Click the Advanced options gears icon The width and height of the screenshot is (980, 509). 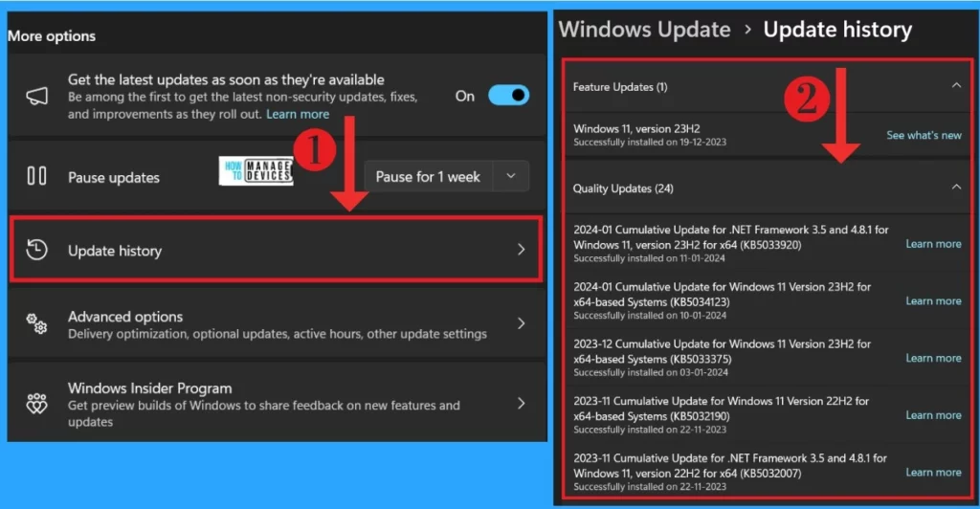37,323
